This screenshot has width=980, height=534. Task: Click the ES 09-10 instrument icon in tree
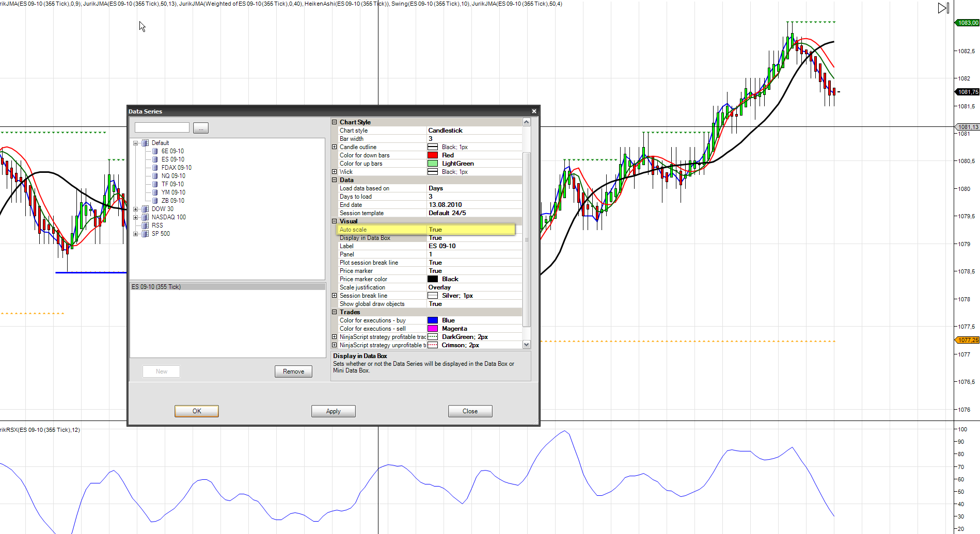point(155,159)
